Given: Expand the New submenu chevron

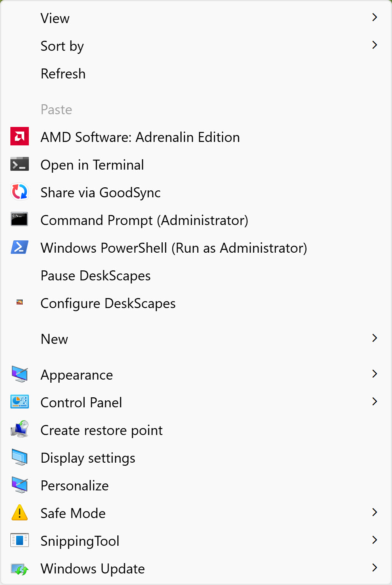Looking at the screenshot, I should coord(375,338).
